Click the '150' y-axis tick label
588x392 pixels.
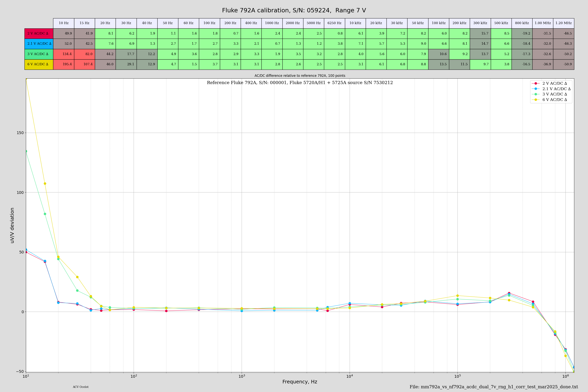(20, 133)
